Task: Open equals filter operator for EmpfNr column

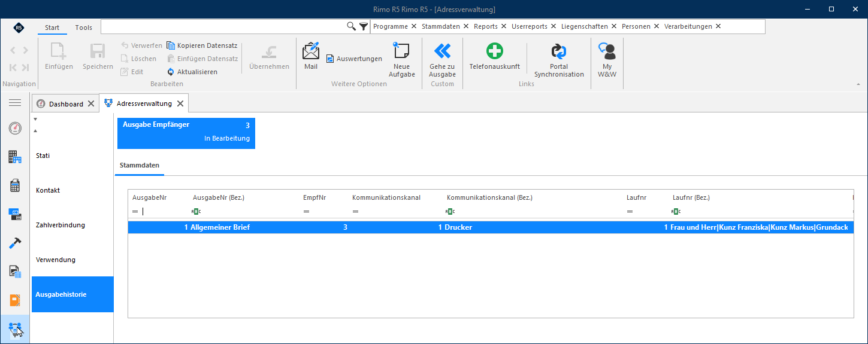Action: [x=306, y=211]
